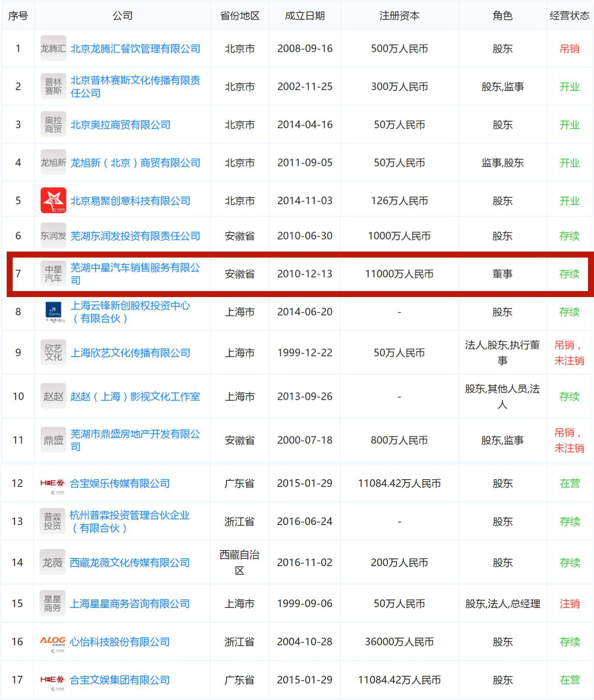The height and width of the screenshot is (700, 594).
Task: Click the 注册资本 column header
Action: 399,16
